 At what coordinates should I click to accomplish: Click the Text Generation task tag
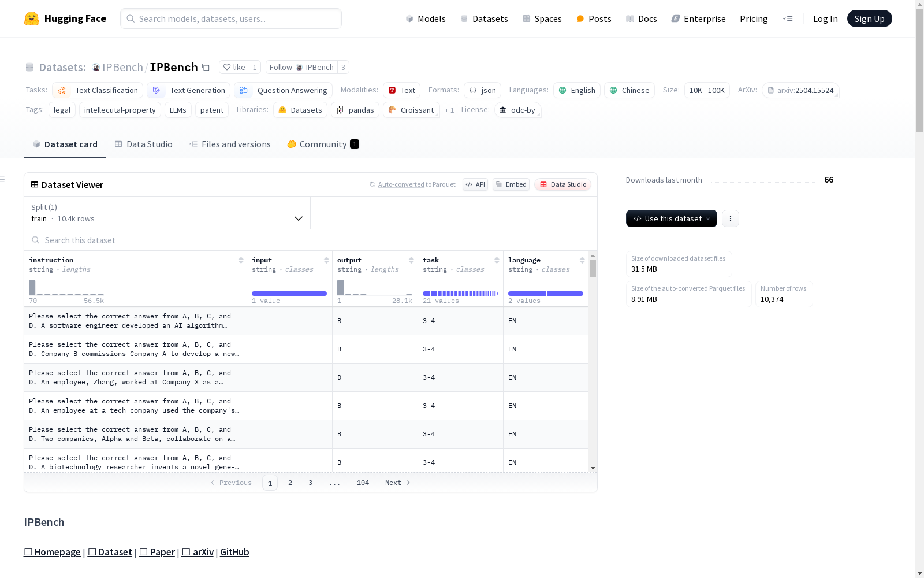point(188,90)
